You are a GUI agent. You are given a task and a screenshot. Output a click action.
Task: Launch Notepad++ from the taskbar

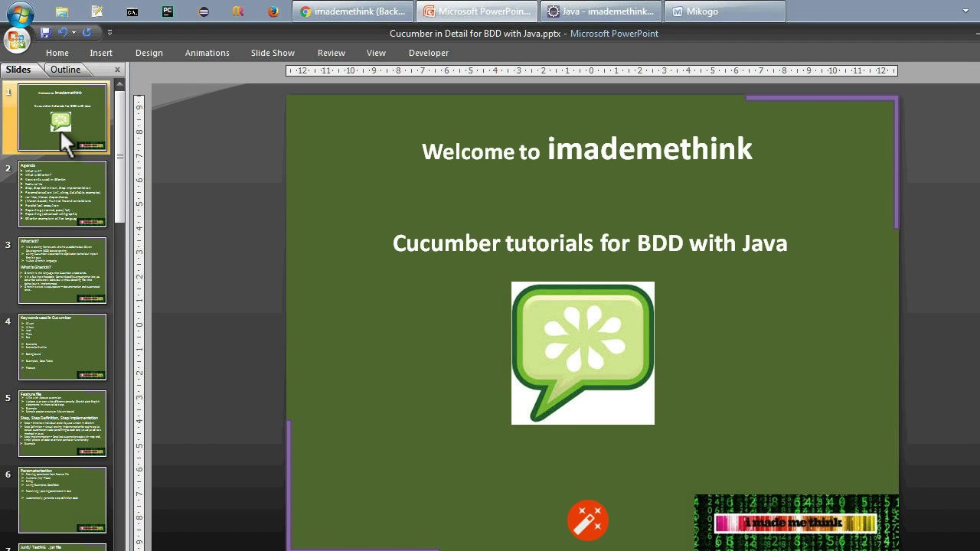(96, 11)
